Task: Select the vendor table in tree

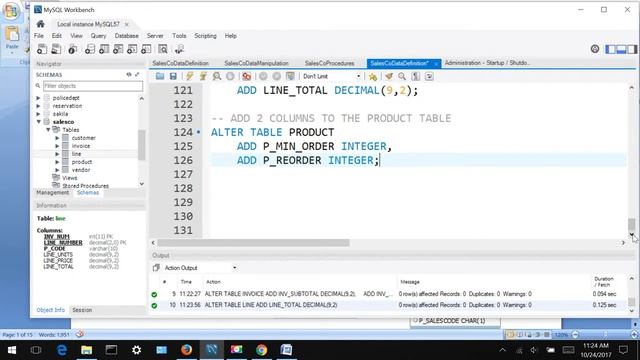Action: coord(81,170)
